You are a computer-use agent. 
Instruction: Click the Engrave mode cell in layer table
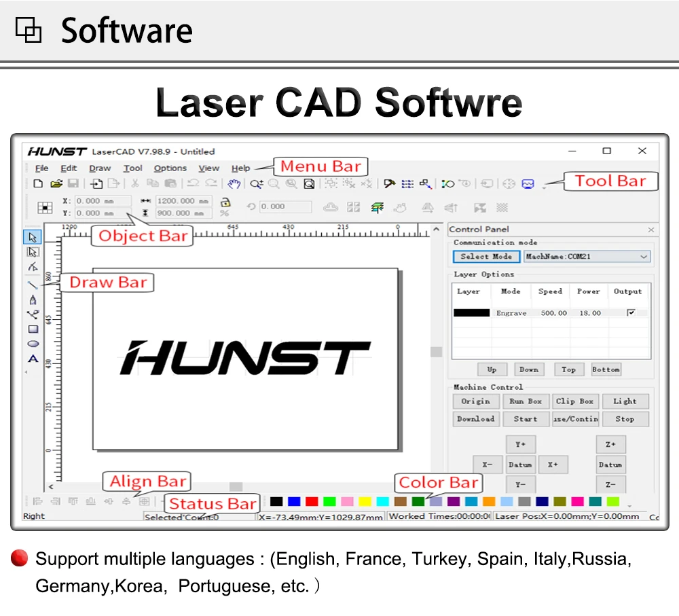pos(511,313)
